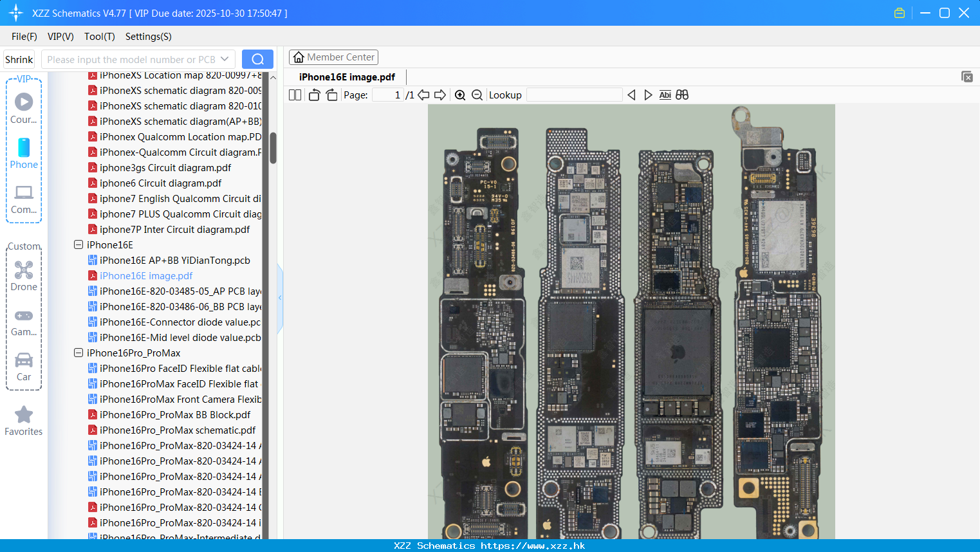Click the PDF page image of the logic boards
The width and height of the screenshot is (980, 552).
631,322
